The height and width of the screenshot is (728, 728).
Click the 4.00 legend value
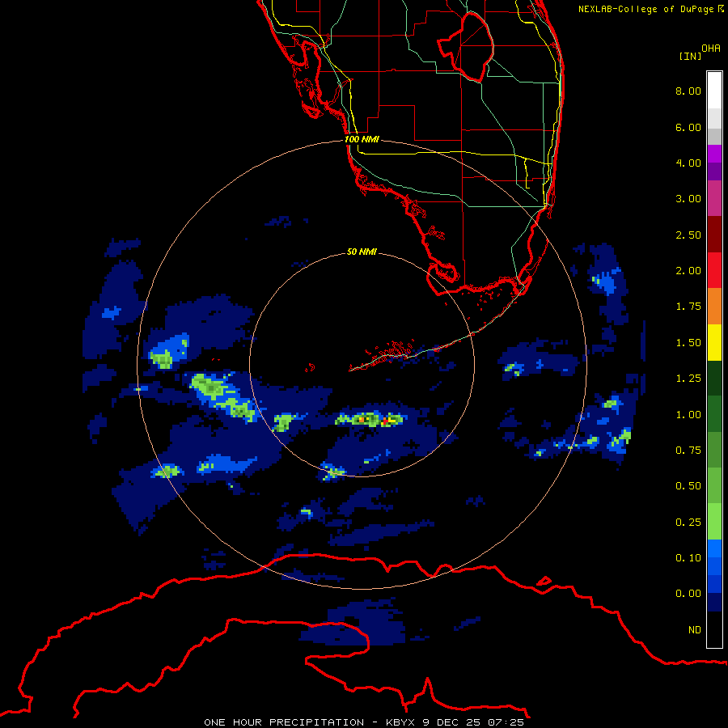(688, 163)
